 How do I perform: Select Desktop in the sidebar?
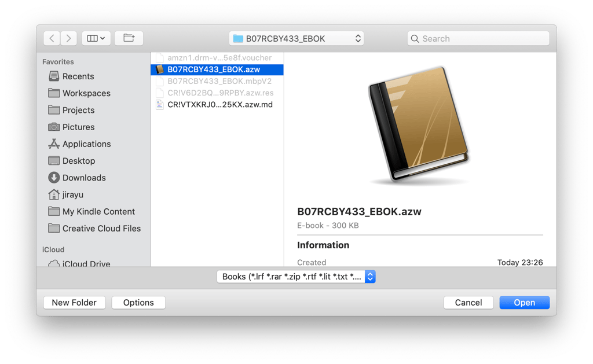coord(78,161)
